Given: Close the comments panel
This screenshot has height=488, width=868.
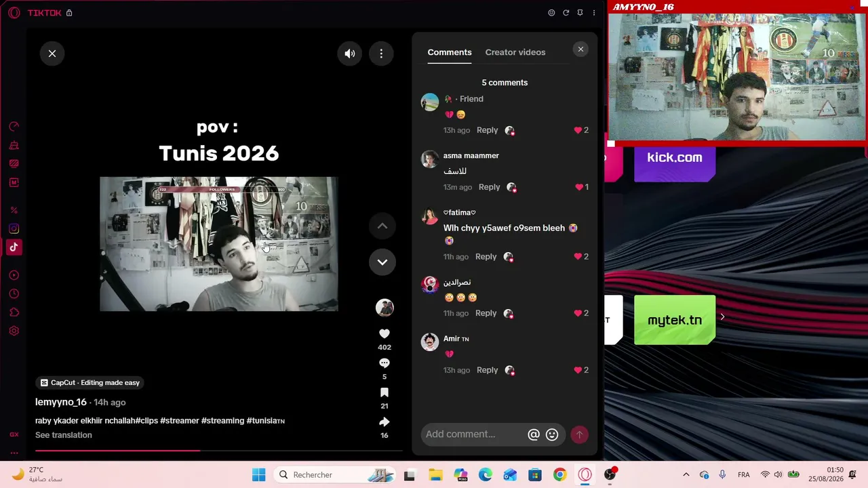Looking at the screenshot, I should [580, 49].
